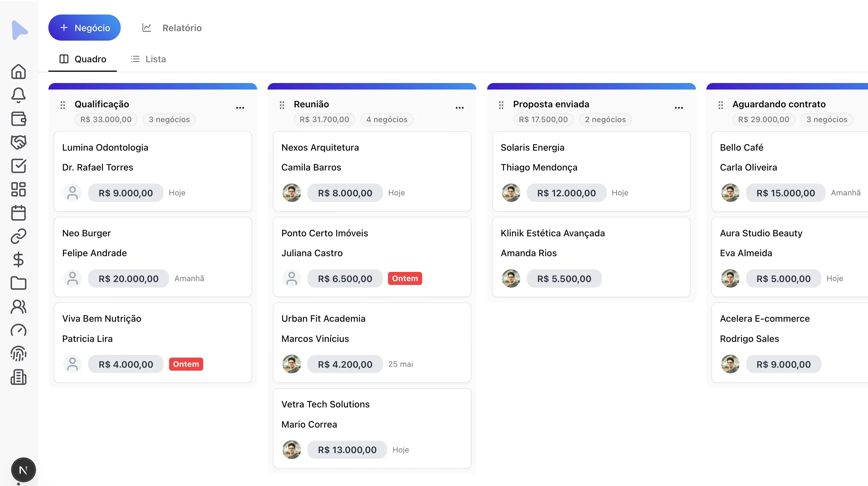Click owner avatar on Acelera E-commerce card
The image size is (868, 486).
(730, 364)
